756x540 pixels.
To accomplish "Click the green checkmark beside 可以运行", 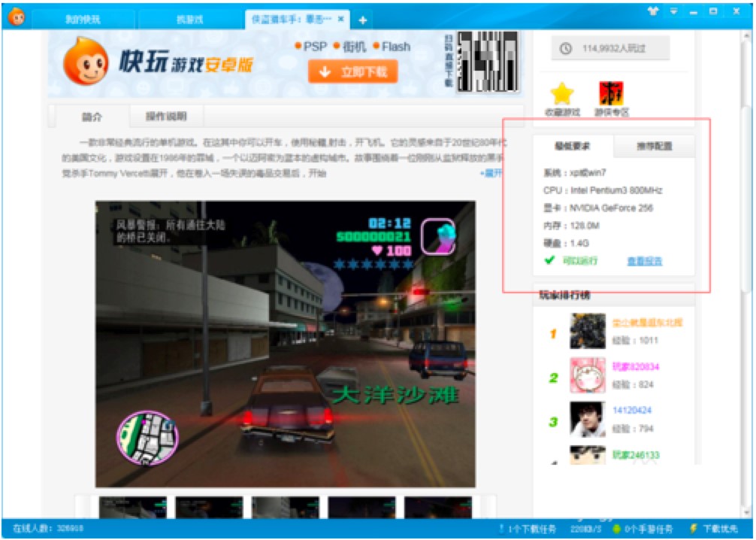I will click(x=549, y=260).
